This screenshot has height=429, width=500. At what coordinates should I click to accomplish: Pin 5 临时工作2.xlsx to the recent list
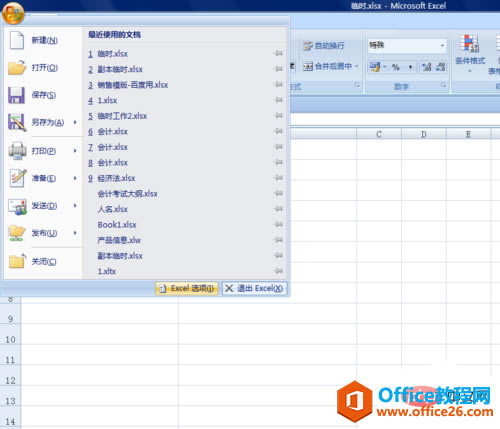(278, 116)
